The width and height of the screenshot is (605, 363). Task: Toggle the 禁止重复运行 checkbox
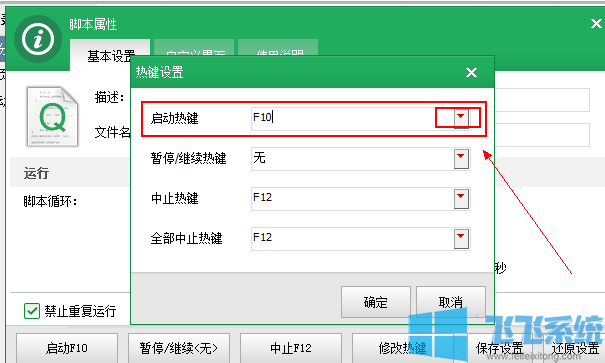[x=32, y=311]
